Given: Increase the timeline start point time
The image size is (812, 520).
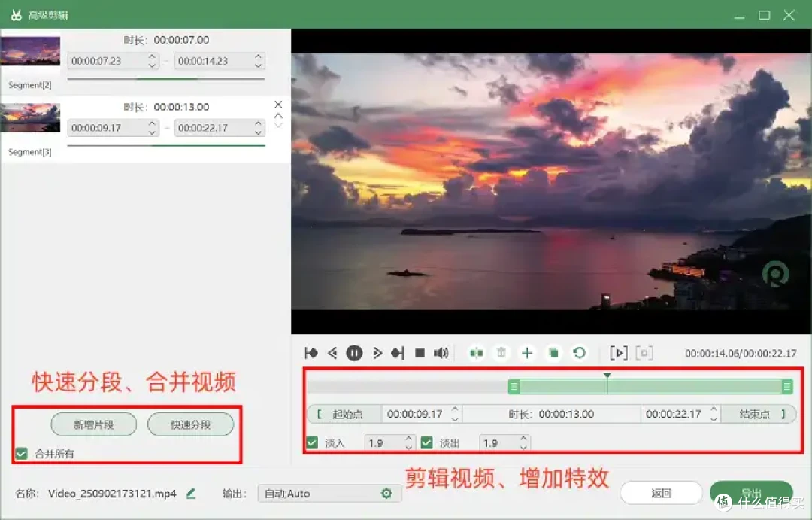Looking at the screenshot, I should [x=455, y=409].
